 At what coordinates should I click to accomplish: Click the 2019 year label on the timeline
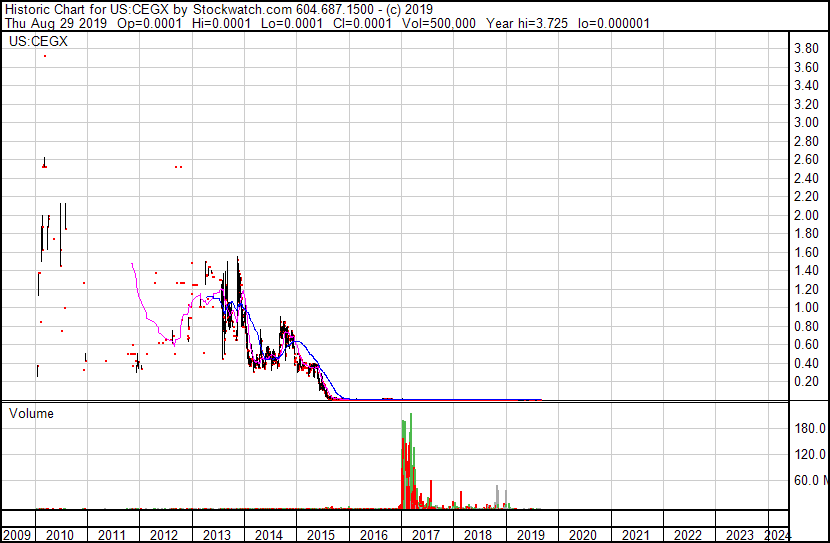click(x=530, y=535)
